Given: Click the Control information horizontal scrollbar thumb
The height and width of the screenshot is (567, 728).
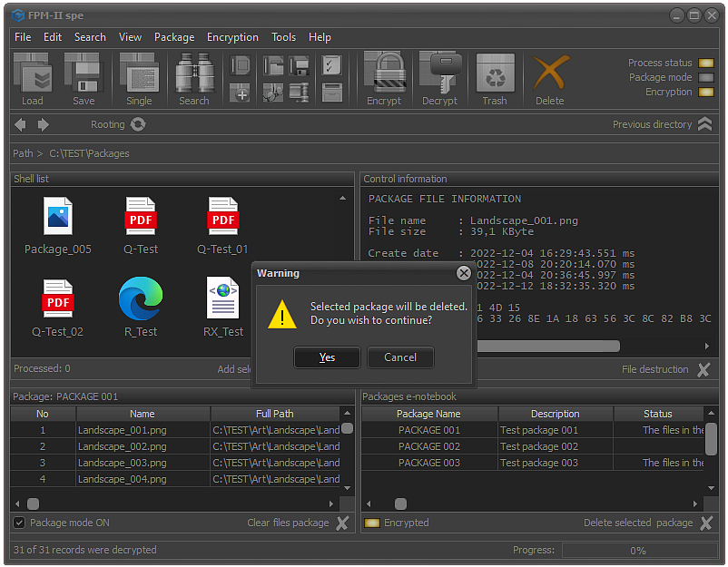Looking at the screenshot, I should pyautogui.click(x=548, y=347).
